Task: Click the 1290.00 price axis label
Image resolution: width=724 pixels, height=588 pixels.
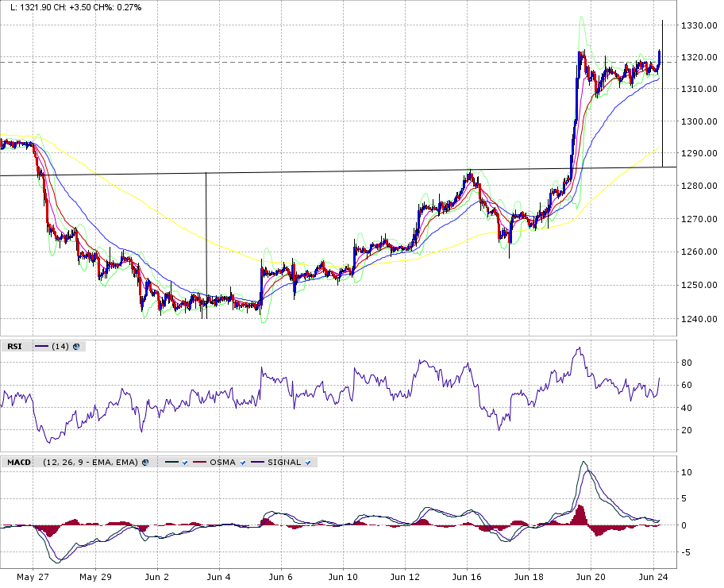Action: (x=699, y=154)
